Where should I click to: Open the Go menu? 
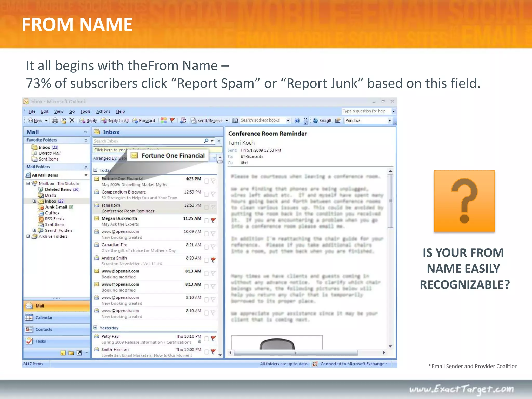click(x=72, y=111)
